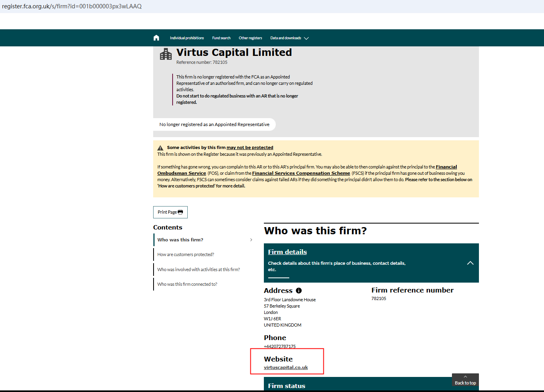Viewport: 544px width, 392px height.
Task: Click the '57 Berkeley Square' address line
Action: pyautogui.click(x=282, y=306)
